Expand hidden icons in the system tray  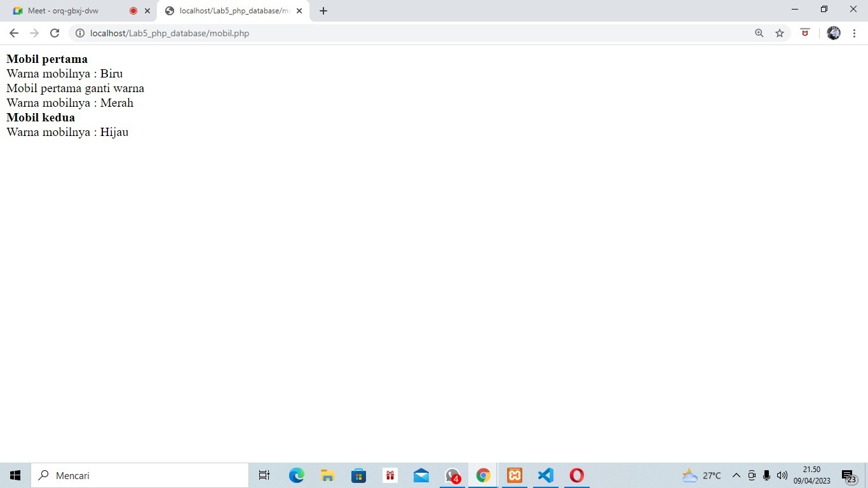[736, 475]
